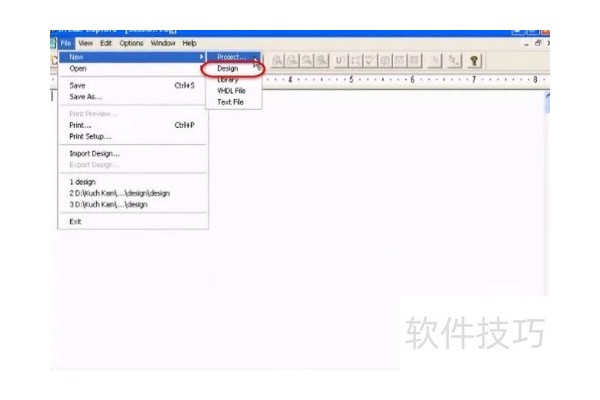
Task: Open the Window menu
Action: (163, 43)
